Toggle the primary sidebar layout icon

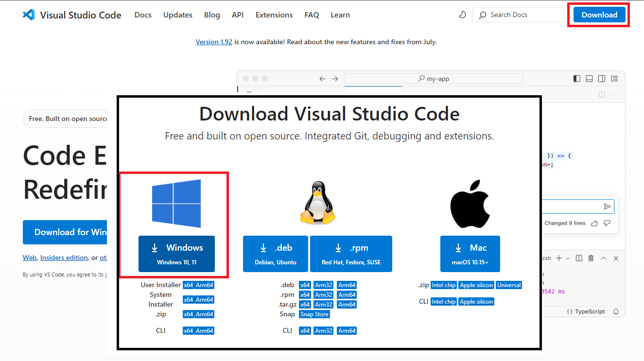click(x=577, y=79)
